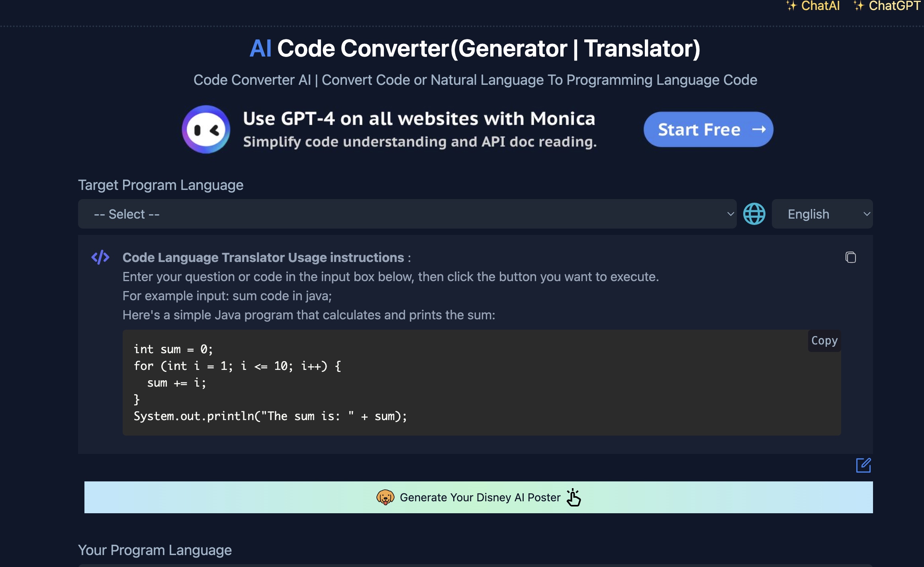This screenshot has height=567, width=924.
Task: Click the Use GPT-4 with Monica headline
Action: [419, 119]
